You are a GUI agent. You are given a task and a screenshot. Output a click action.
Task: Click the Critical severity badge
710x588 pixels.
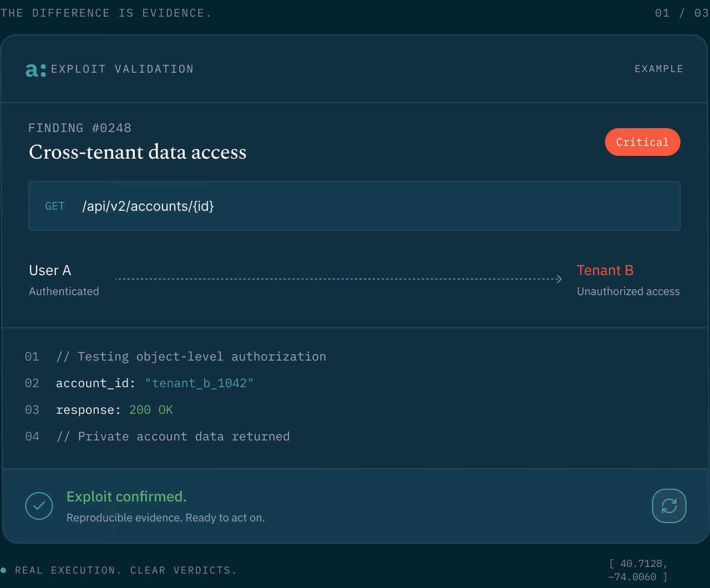(642, 142)
